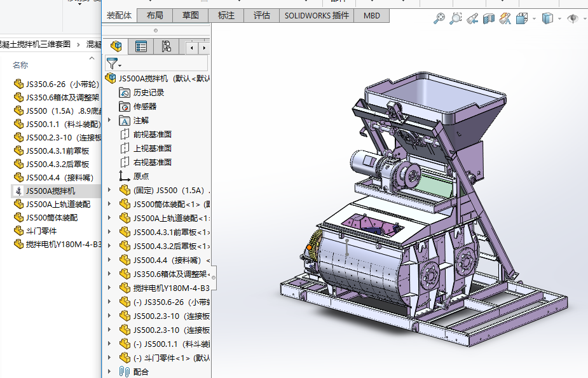Click the 配合 mates folder

141,372
